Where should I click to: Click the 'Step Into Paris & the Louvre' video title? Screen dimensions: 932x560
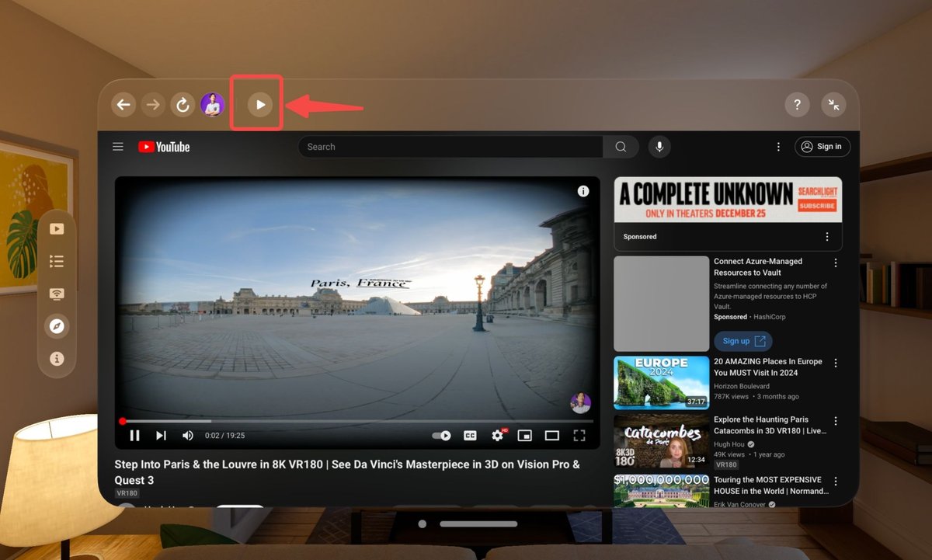point(347,472)
